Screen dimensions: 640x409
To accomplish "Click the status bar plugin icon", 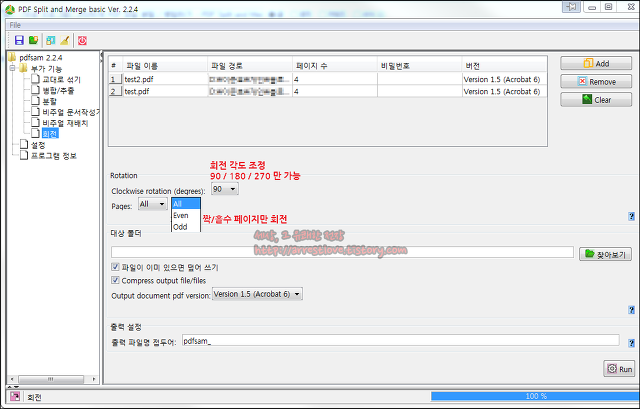I will pos(15,396).
